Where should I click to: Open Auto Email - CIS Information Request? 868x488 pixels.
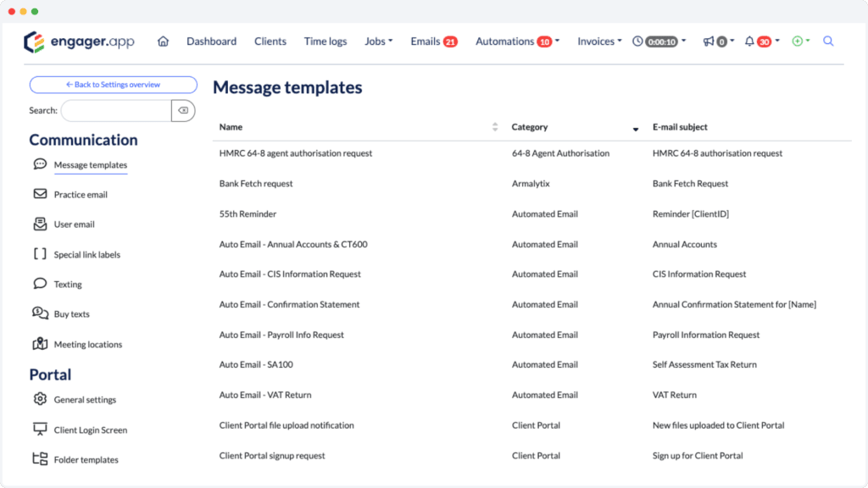coord(290,274)
